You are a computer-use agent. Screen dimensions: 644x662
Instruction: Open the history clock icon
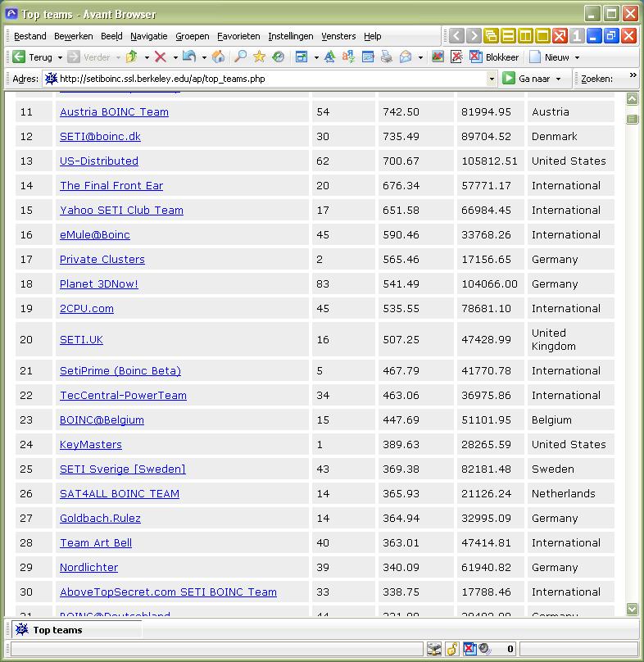[278, 57]
